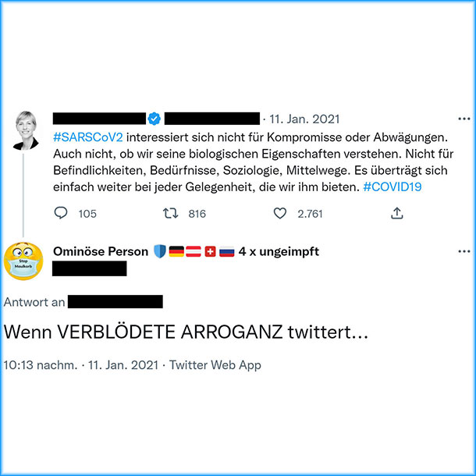Click the German flag emoji
The width and height of the screenshot is (476, 476).
176,252
